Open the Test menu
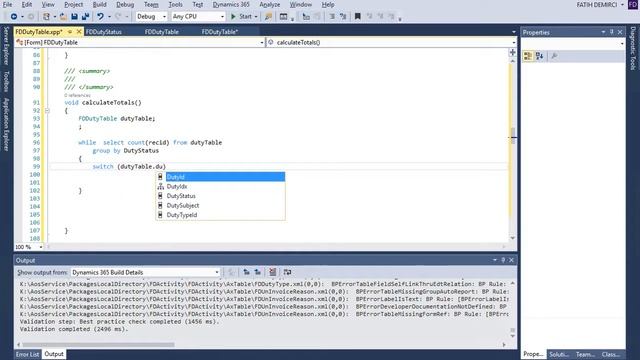Viewport: 640px width, 360px height. pyautogui.click(x=198, y=4)
